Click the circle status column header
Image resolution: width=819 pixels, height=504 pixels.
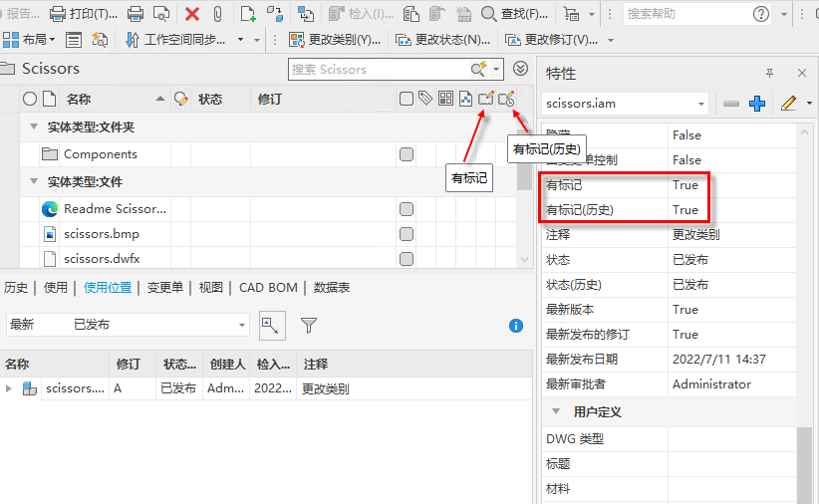click(30, 99)
